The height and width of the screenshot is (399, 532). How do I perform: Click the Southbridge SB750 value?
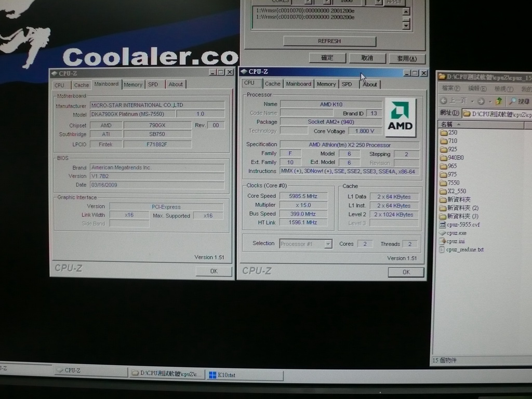click(x=157, y=134)
